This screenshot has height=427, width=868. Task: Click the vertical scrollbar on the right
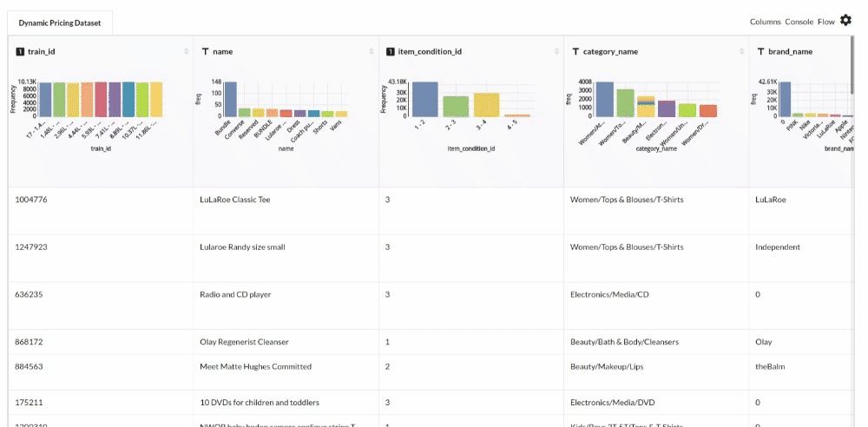click(x=852, y=65)
